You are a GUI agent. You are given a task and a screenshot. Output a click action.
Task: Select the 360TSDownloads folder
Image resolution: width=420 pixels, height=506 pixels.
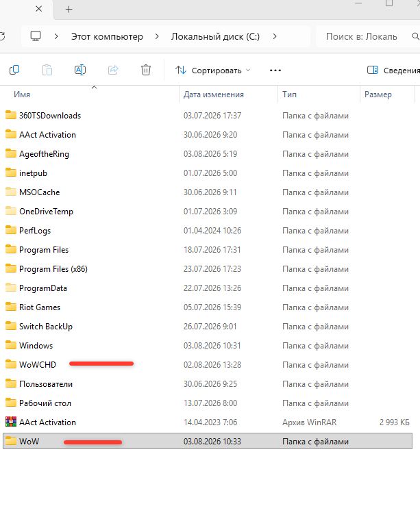(x=208, y=116)
